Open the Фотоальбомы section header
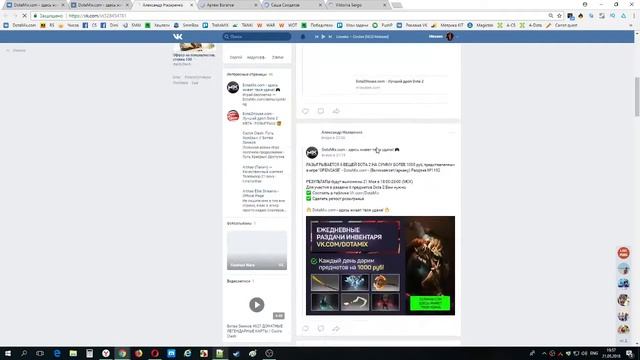640x360 pixels. coord(241,224)
